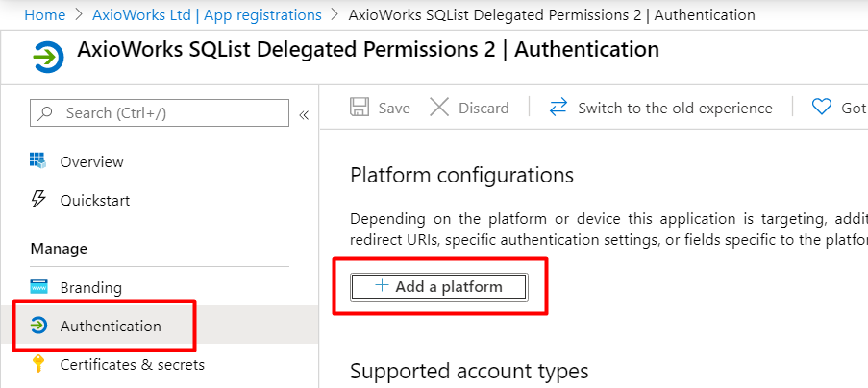This screenshot has height=388, width=868.
Task: Collapse the sidebar with the double chevron
Action: point(304,115)
